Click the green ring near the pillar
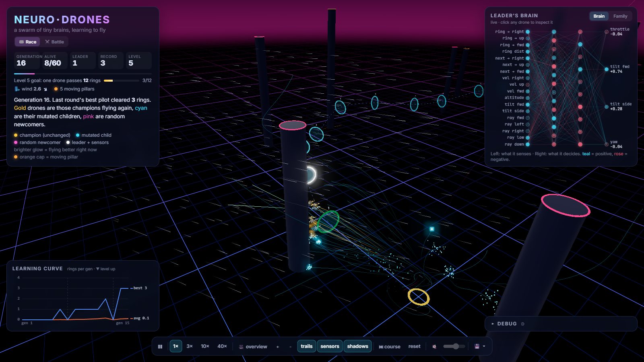 (x=328, y=222)
